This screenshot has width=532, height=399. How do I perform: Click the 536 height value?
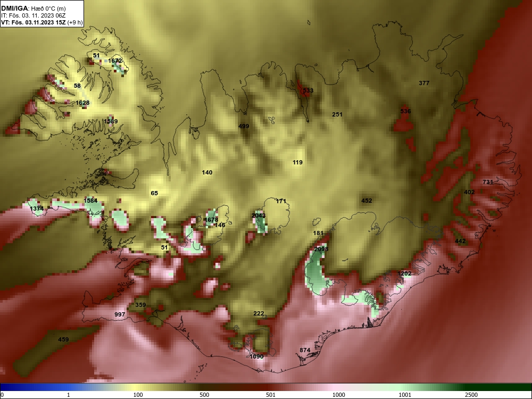point(405,111)
